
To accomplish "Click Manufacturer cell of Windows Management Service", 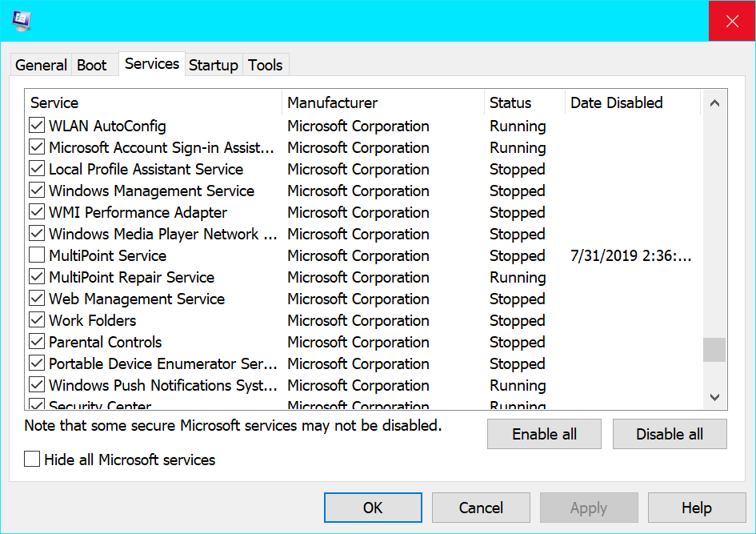I will [x=358, y=191].
